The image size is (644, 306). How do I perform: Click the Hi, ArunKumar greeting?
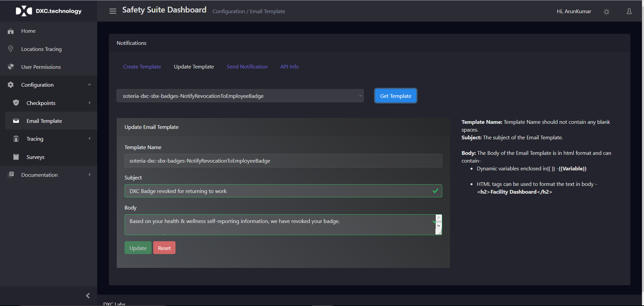click(x=574, y=11)
